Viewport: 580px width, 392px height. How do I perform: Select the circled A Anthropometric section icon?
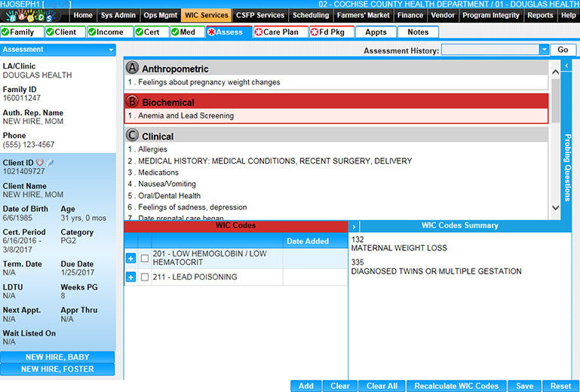click(133, 69)
